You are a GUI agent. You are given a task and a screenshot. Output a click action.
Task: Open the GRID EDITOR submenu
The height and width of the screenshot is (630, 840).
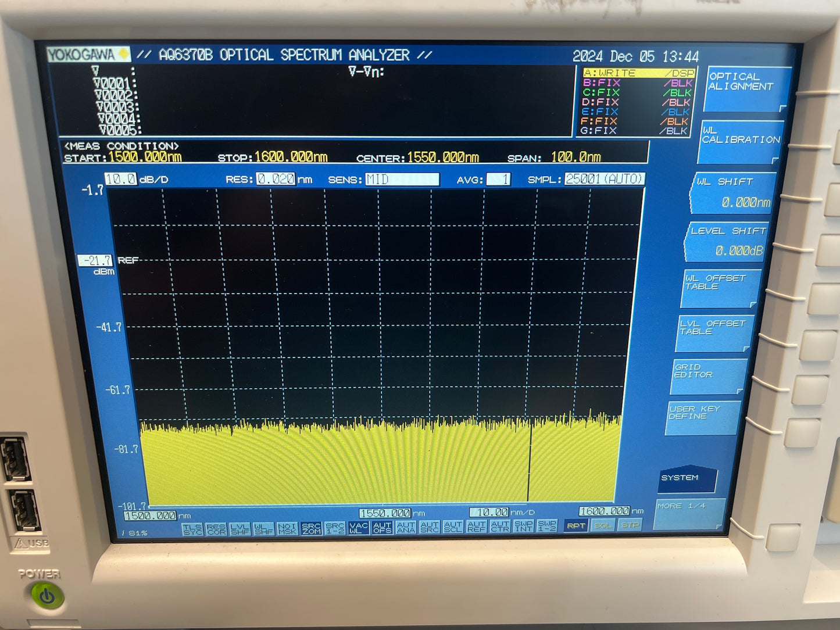point(709,377)
